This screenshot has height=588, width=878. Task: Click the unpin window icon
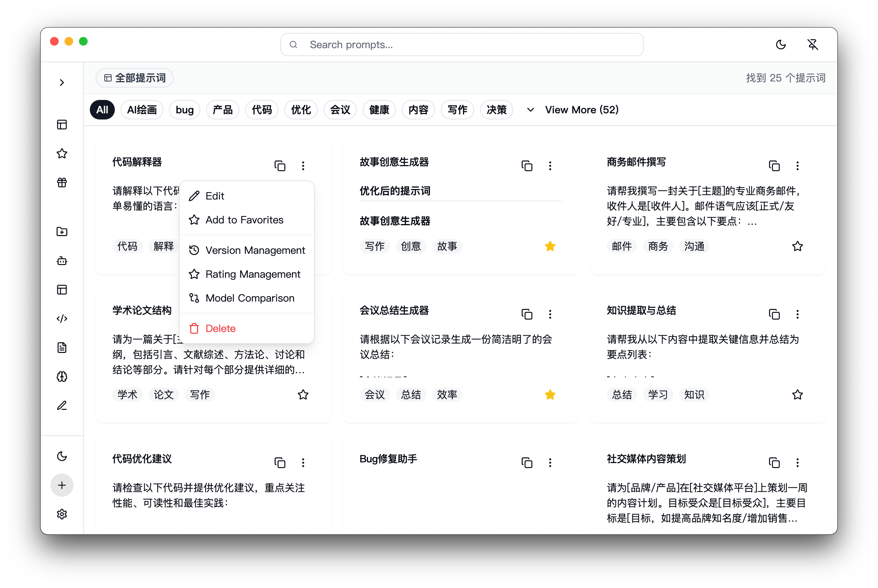click(x=812, y=45)
